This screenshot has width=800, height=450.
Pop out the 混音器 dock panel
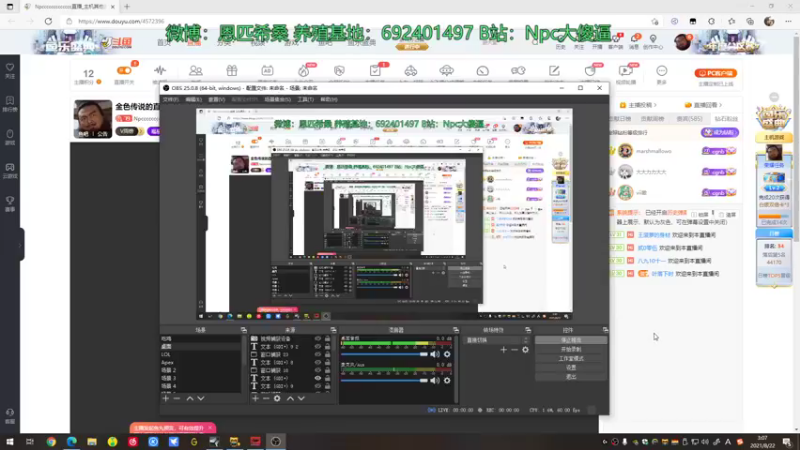tap(456, 330)
